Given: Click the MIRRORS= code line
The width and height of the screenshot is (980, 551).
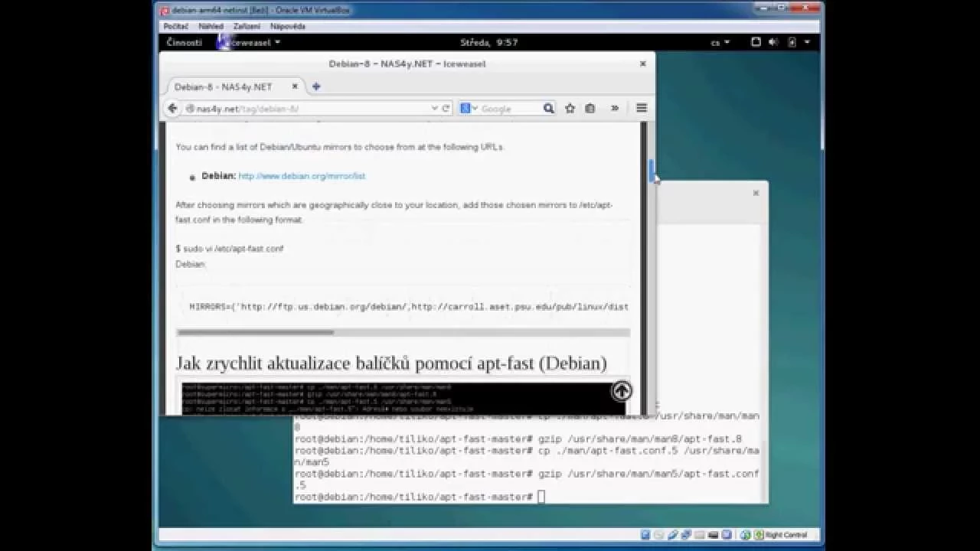Looking at the screenshot, I should click(x=409, y=307).
